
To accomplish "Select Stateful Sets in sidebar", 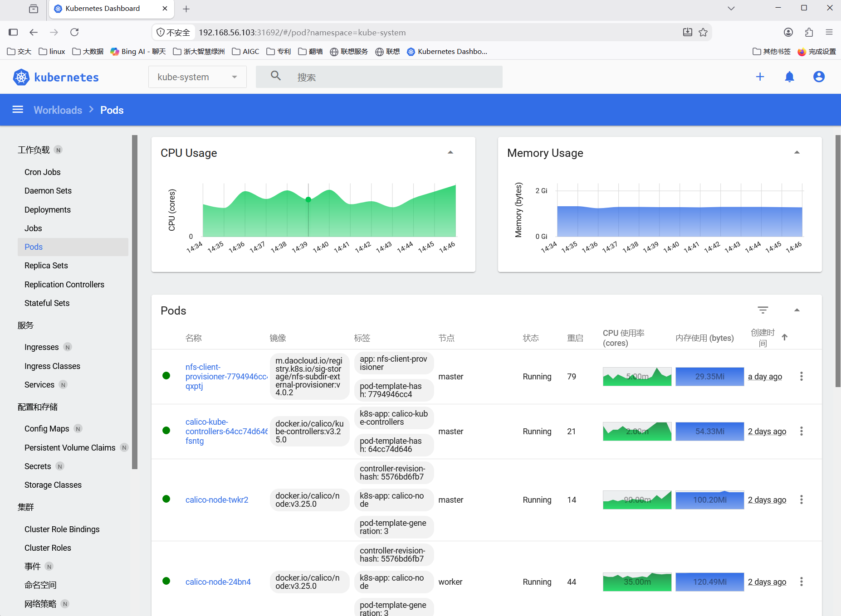I will (47, 303).
